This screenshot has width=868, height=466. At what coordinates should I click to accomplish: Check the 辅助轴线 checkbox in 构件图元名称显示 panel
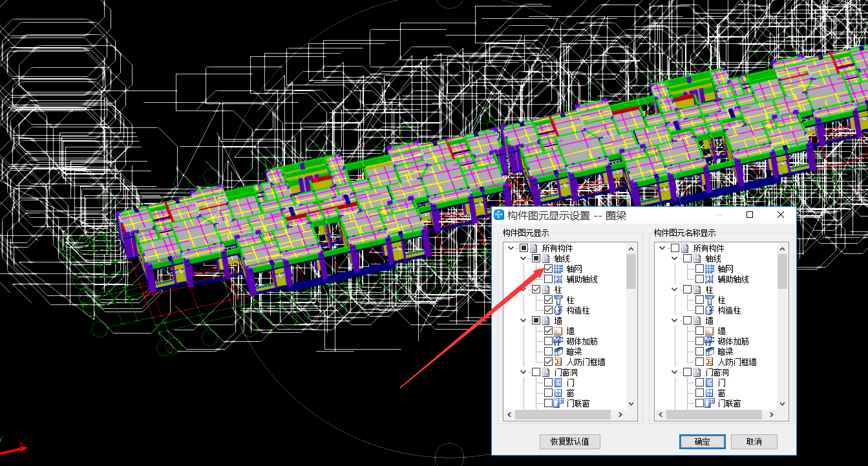[x=699, y=279]
